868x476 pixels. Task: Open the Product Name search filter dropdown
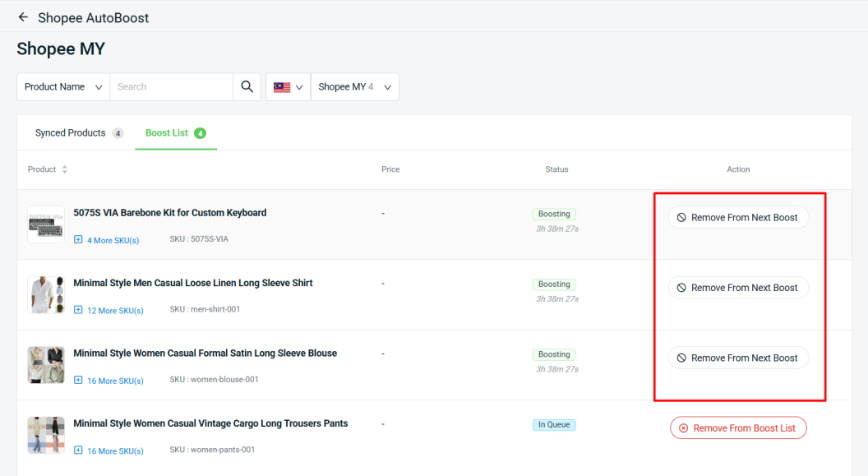click(63, 87)
